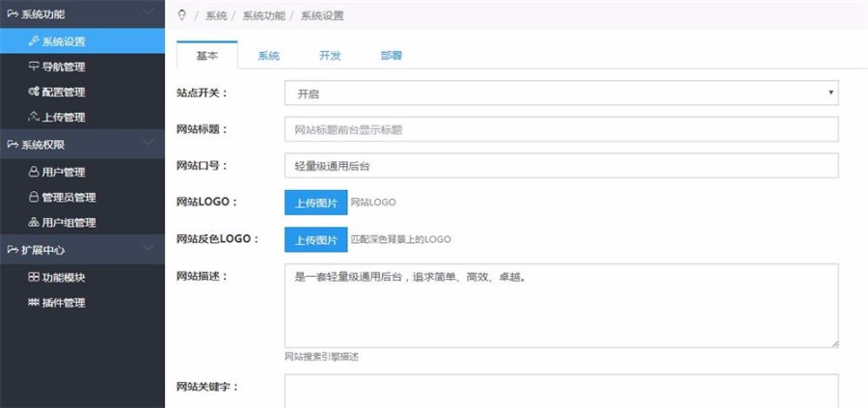Collapse the 系统权限 section chevron
The height and width of the screenshot is (408, 868).
coord(148,143)
